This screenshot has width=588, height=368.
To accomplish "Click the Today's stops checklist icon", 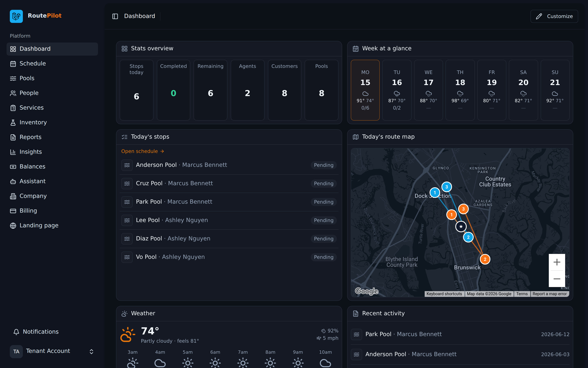I will tap(124, 137).
